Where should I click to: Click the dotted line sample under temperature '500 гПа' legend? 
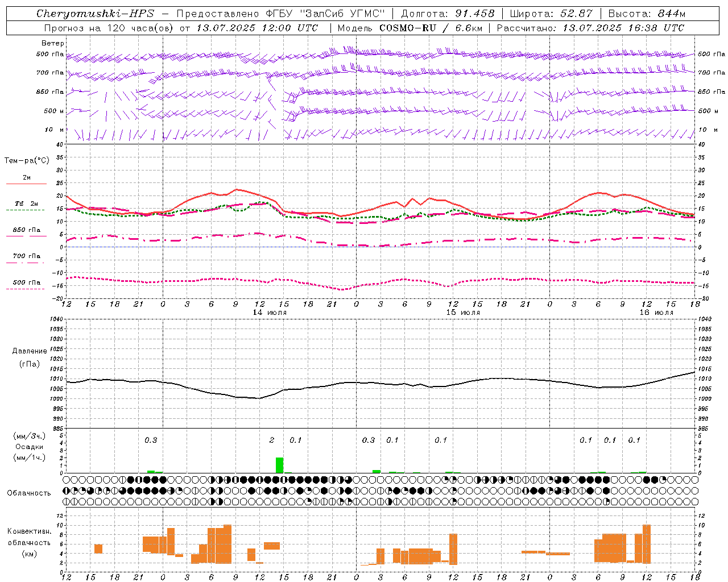point(25,289)
